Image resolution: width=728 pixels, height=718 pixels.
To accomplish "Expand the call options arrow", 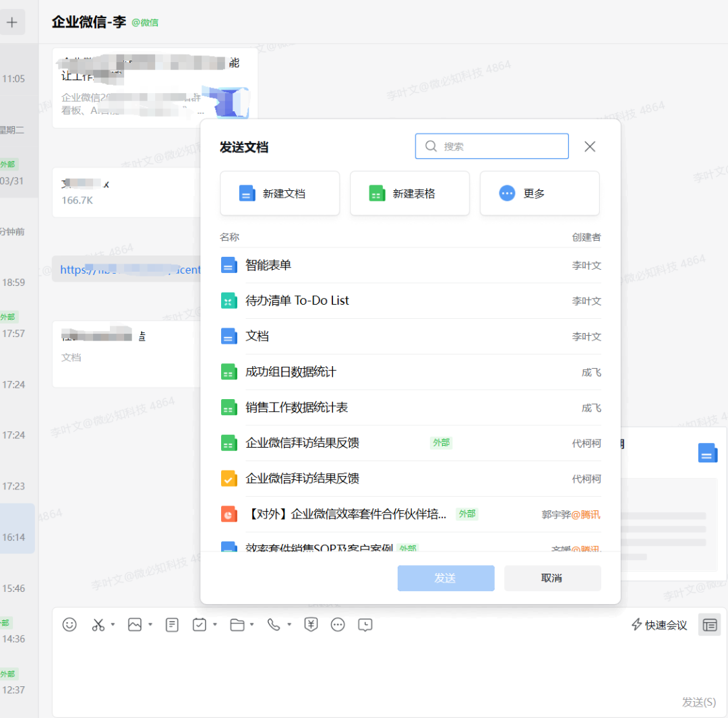I will click(x=289, y=625).
